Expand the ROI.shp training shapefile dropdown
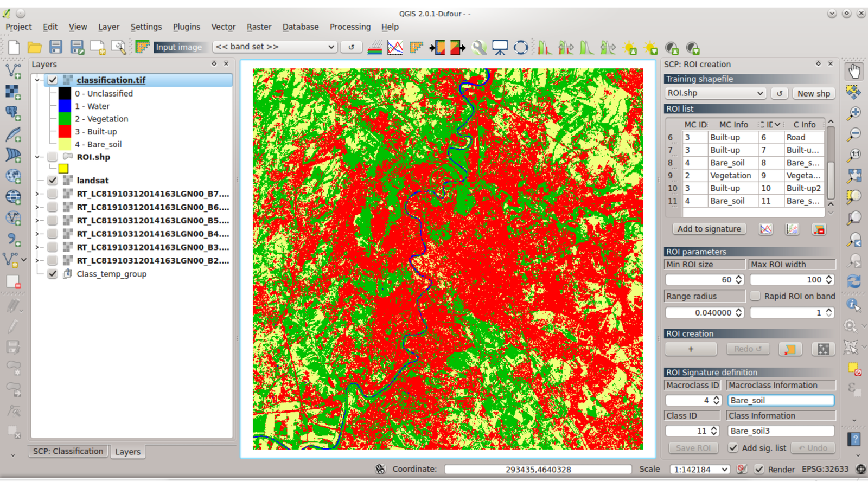This screenshot has height=488, width=868. point(715,93)
